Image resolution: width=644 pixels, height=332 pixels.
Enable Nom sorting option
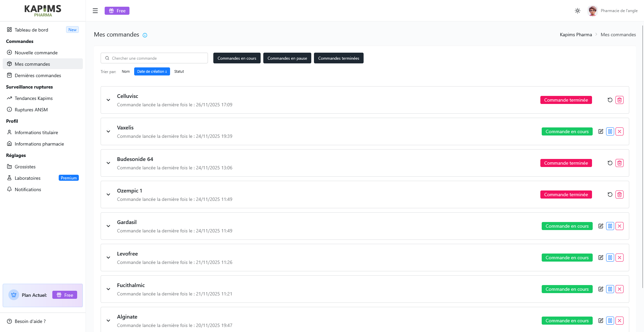pos(126,71)
